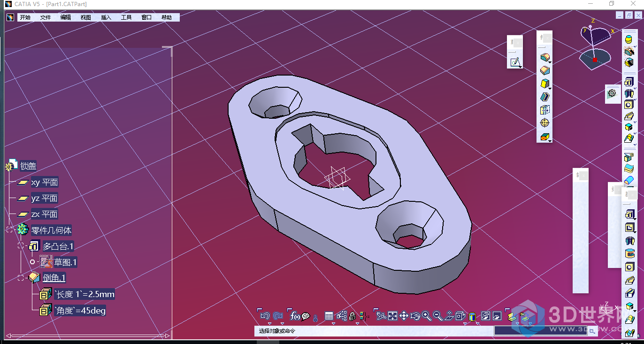
Task: Click the Shading view mode cylinder icon
Action: point(472,316)
